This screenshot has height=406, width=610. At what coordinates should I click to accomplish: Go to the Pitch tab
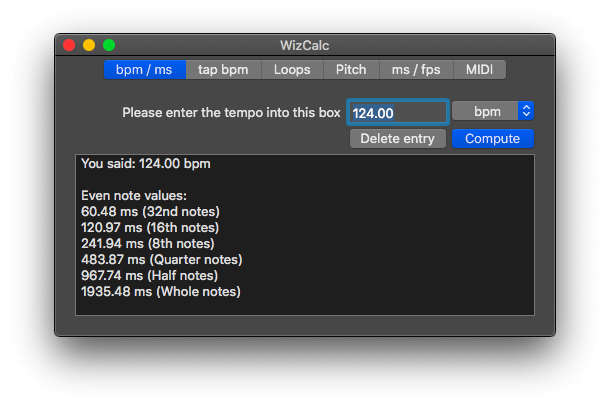point(351,70)
